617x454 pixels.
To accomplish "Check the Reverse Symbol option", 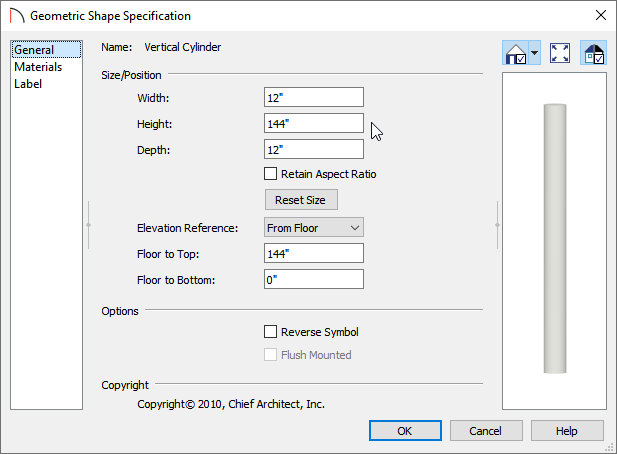I will pyautogui.click(x=270, y=332).
